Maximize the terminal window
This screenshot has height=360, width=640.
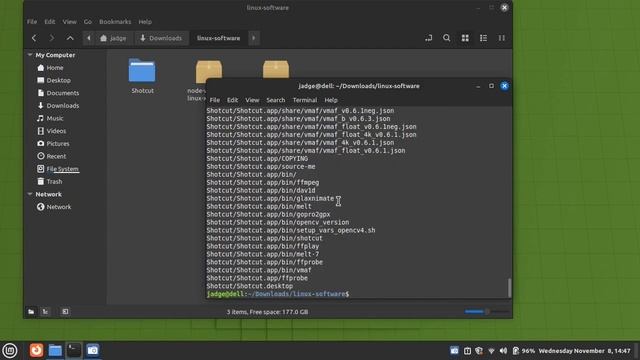[491, 86]
